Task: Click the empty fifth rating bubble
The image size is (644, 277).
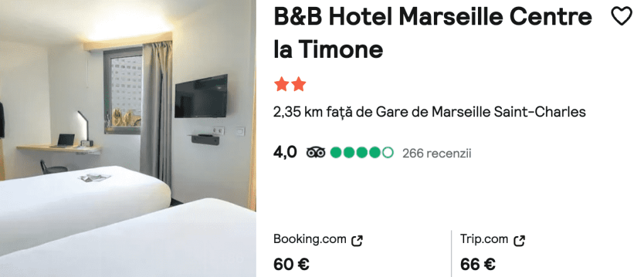Action: pyautogui.click(x=387, y=153)
